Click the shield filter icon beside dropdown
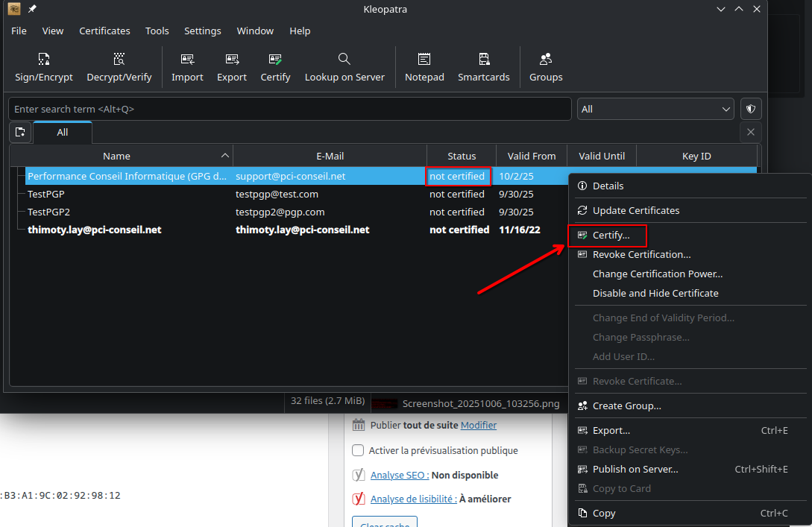812x527 pixels. (751, 109)
